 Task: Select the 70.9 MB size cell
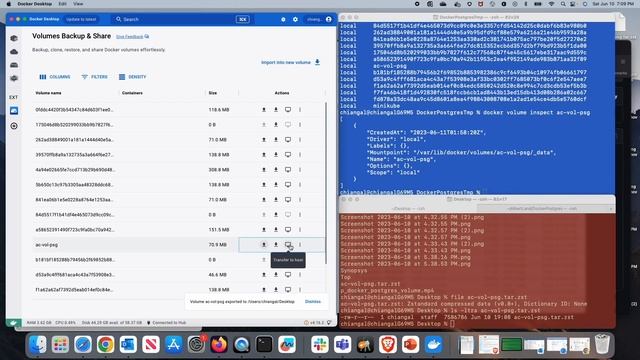[x=218, y=245]
